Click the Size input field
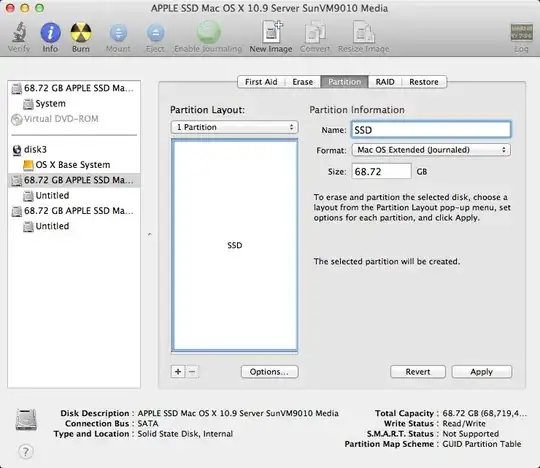The width and height of the screenshot is (540, 468). pos(382,171)
